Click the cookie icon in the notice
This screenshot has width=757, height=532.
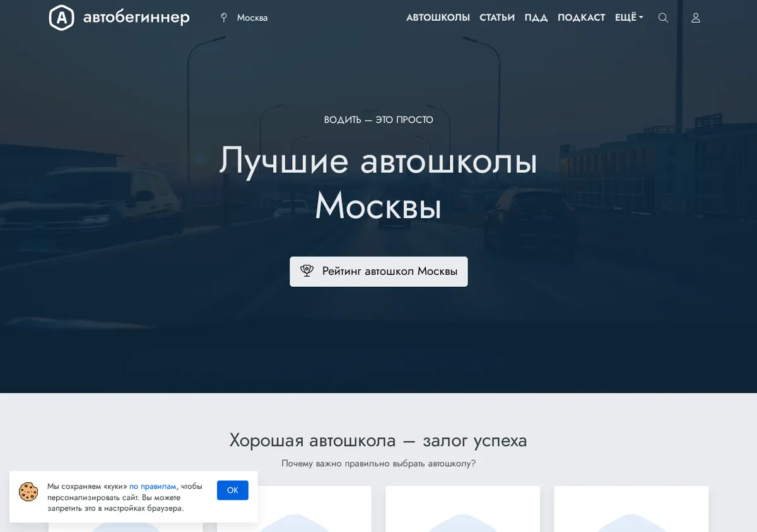pyautogui.click(x=28, y=492)
